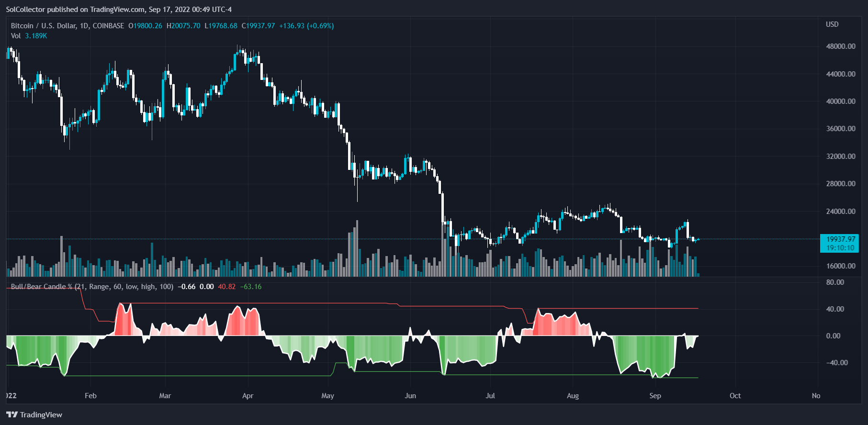Click the Jul label on time axis
Screen dimensions: 868x425
coord(490,396)
